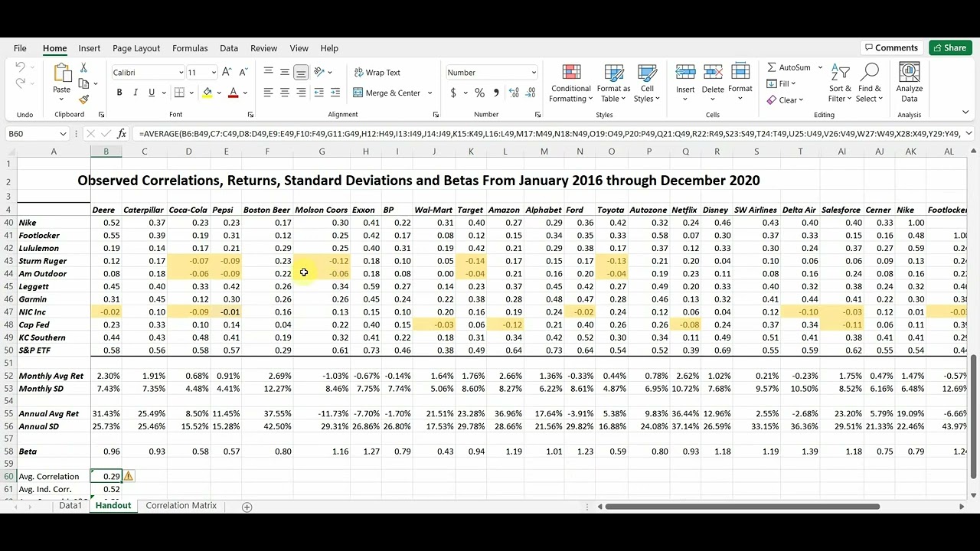Expand the formula bar
Image resolution: width=980 pixels, height=551 pixels.
pos(969,133)
